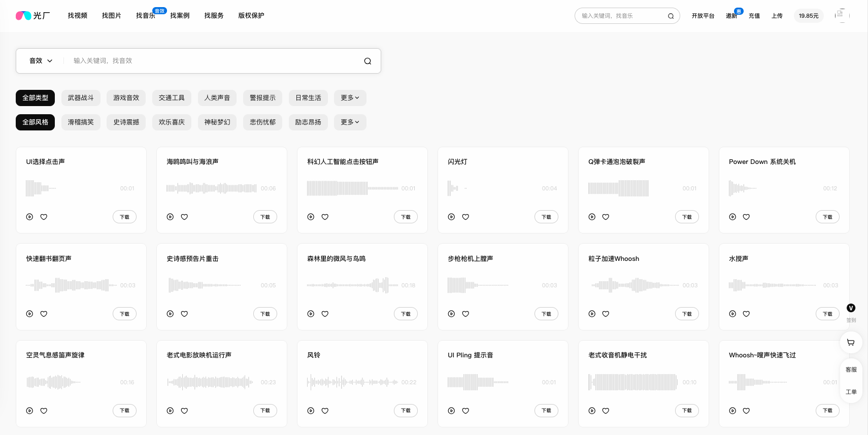Select the 史诗震撼 style filter
This screenshot has width=868, height=435.
(126, 122)
